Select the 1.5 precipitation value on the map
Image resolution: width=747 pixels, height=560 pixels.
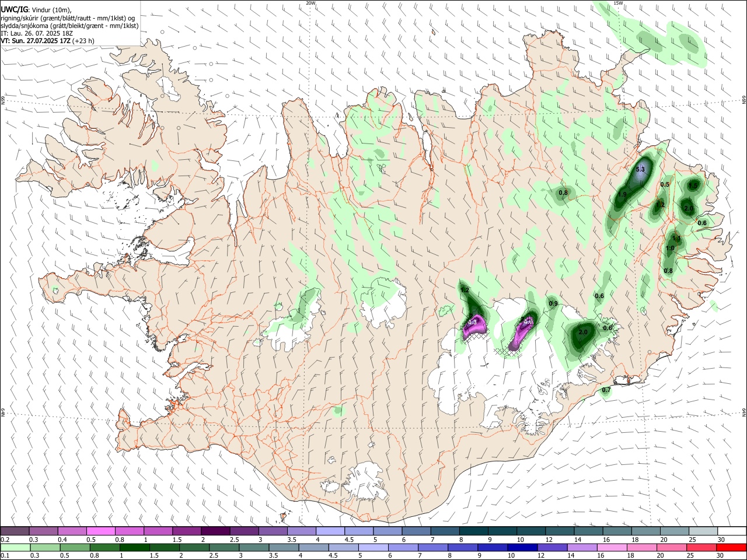[x=693, y=185]
